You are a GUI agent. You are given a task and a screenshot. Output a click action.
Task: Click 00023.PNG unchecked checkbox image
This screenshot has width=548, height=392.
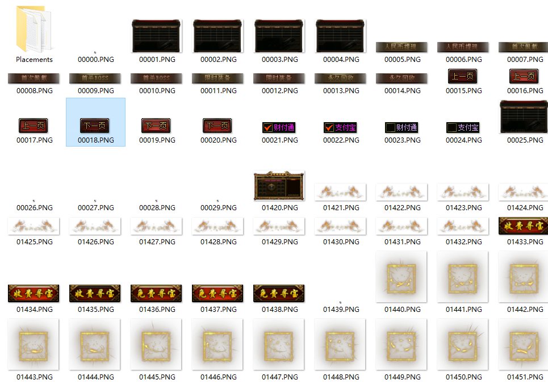click(x=401, y=127)
